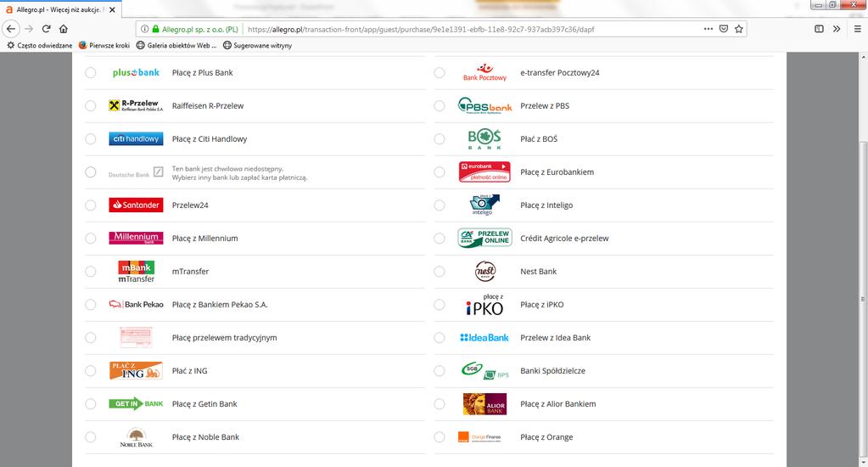Click the Plus Bank logo
868x467 pixels.
coord(136,72)
